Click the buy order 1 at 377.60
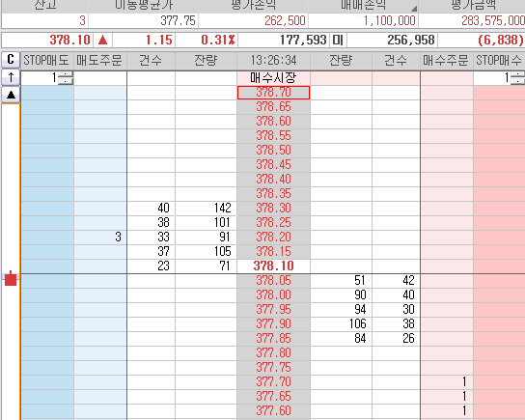 point(447,411)
